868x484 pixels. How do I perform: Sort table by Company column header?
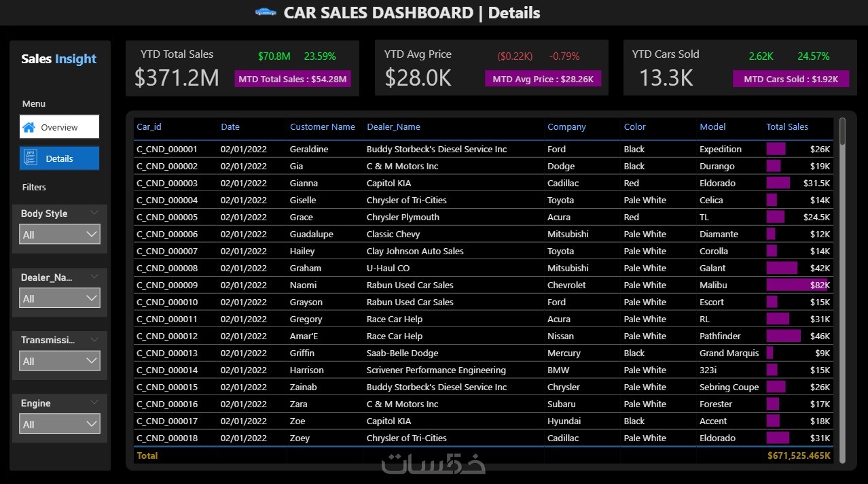[x=566, y=126]
